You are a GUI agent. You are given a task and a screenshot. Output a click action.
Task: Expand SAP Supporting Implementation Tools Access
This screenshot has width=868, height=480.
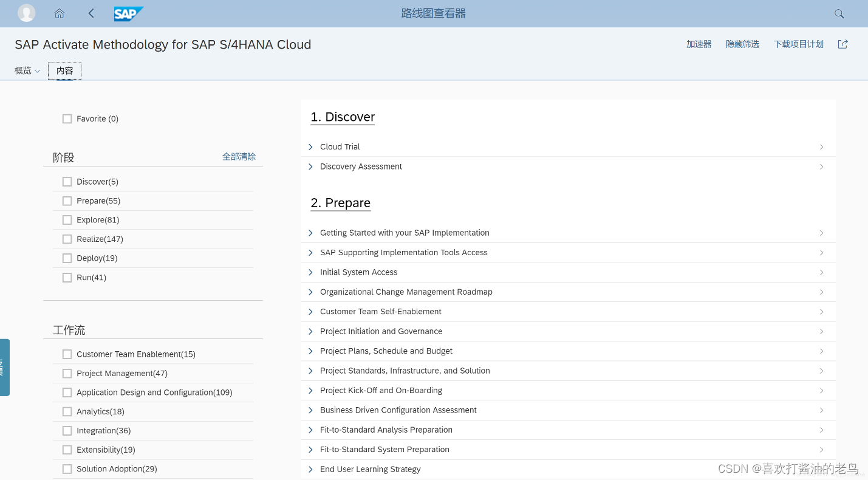tap(310, 253)
